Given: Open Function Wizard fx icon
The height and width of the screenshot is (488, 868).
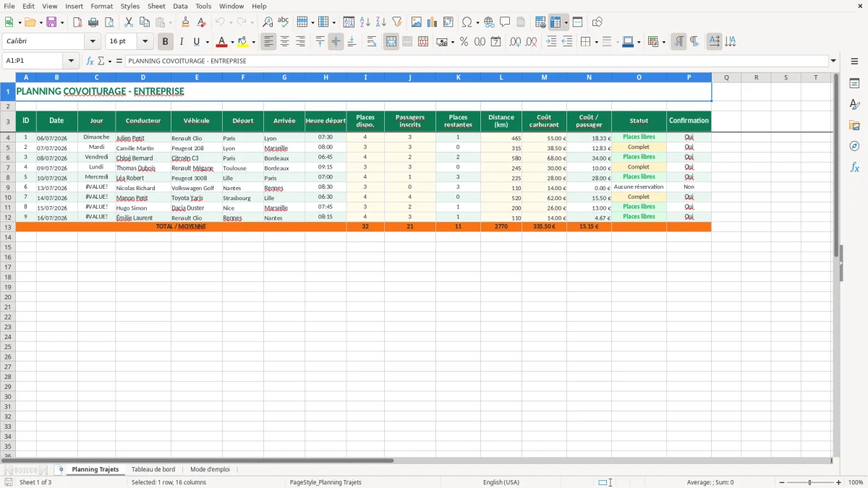Looking at the screenshot, I should [x=90, y=61].
